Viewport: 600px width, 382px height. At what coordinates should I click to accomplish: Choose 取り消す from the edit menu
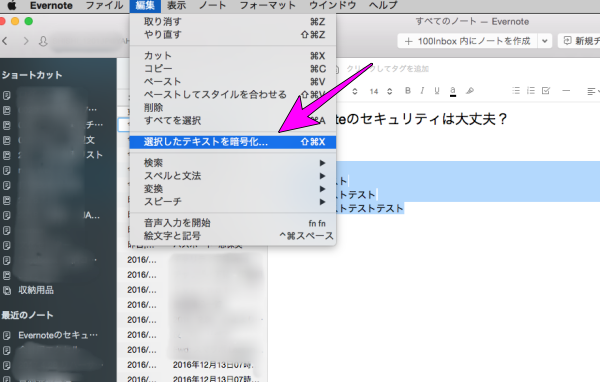[x=233, y=22]
